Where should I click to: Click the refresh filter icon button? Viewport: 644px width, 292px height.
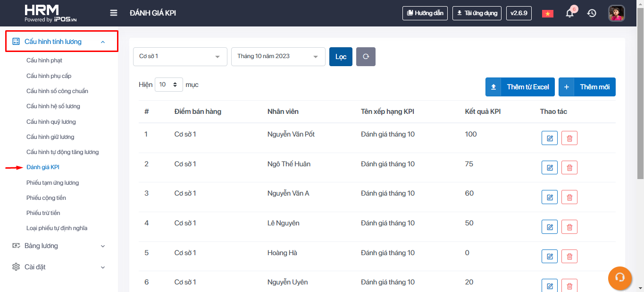point(366,57)
